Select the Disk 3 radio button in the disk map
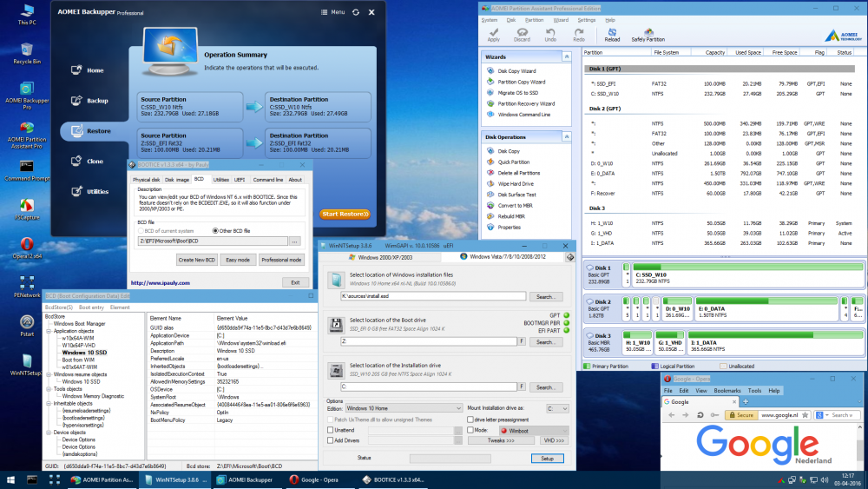Viewport: 868px width, 489px height. pyautogui.click(x=589, y=335)
